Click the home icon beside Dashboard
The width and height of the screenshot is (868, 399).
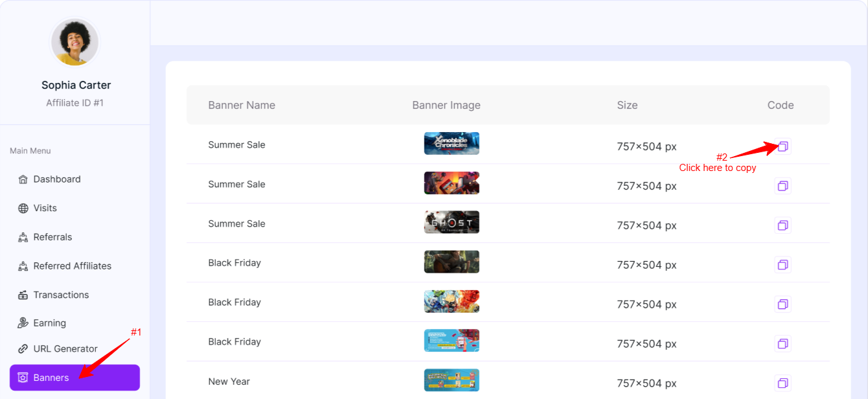pyautogui.click(x=23, y=179)
